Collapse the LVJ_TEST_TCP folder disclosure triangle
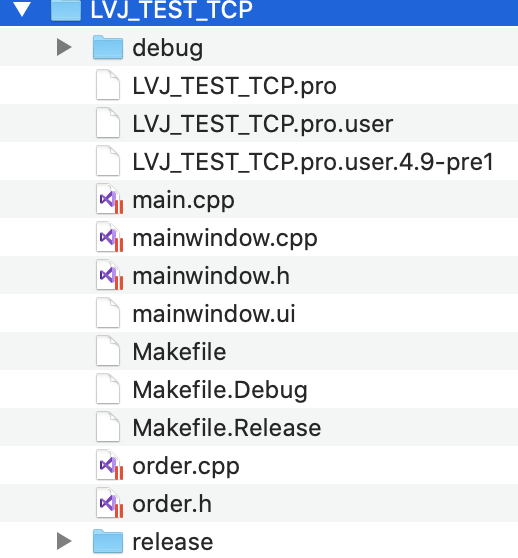518x558 pixels. pyautogui.click(x=22, y=9)
